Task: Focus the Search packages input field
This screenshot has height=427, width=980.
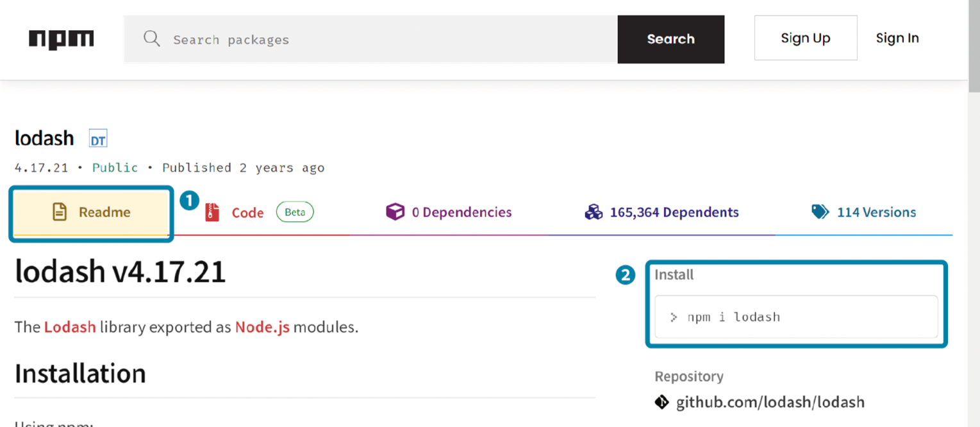Action: click(385, 40)
